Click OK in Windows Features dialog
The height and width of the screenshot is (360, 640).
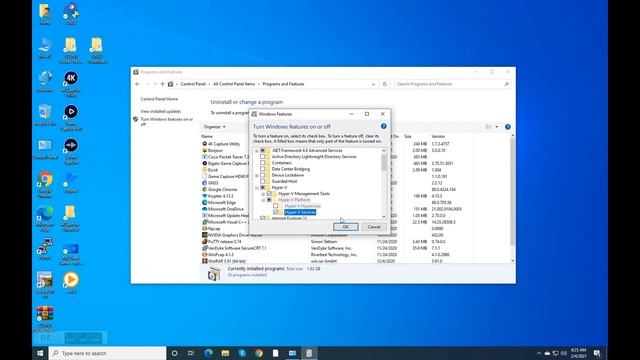(345, 227)
